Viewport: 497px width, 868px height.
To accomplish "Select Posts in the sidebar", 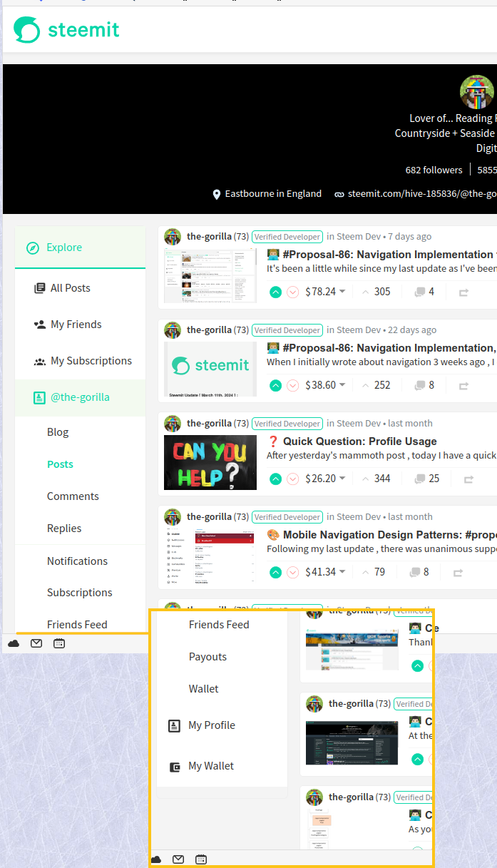I will pyautogui.click(x=60, y=464).
